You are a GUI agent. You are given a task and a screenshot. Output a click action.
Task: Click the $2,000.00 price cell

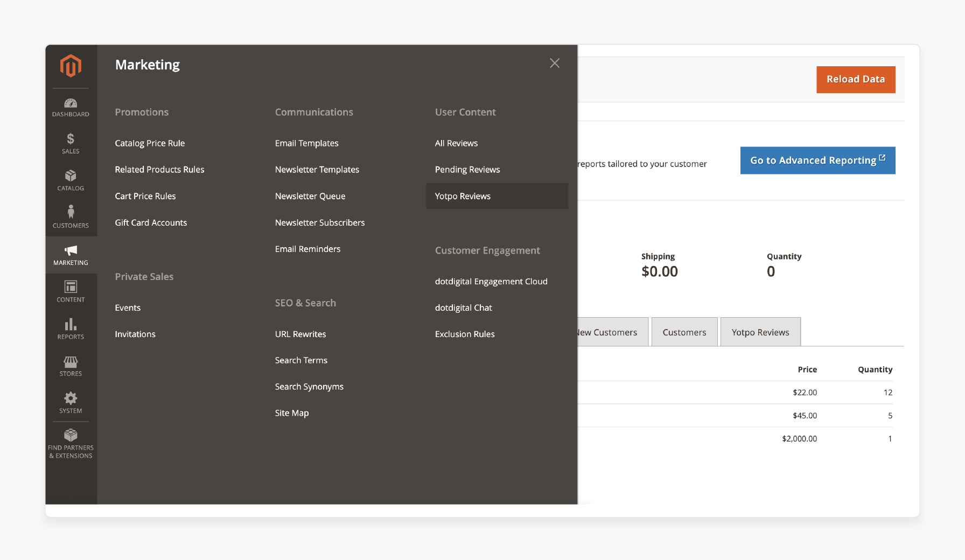point(799,439)
